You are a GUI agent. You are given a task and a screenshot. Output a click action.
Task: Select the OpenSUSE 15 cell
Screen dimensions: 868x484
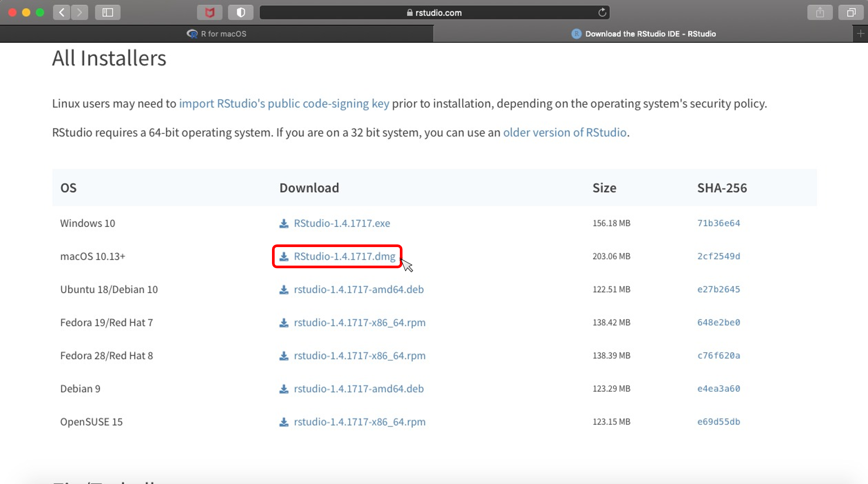point(91,422)
